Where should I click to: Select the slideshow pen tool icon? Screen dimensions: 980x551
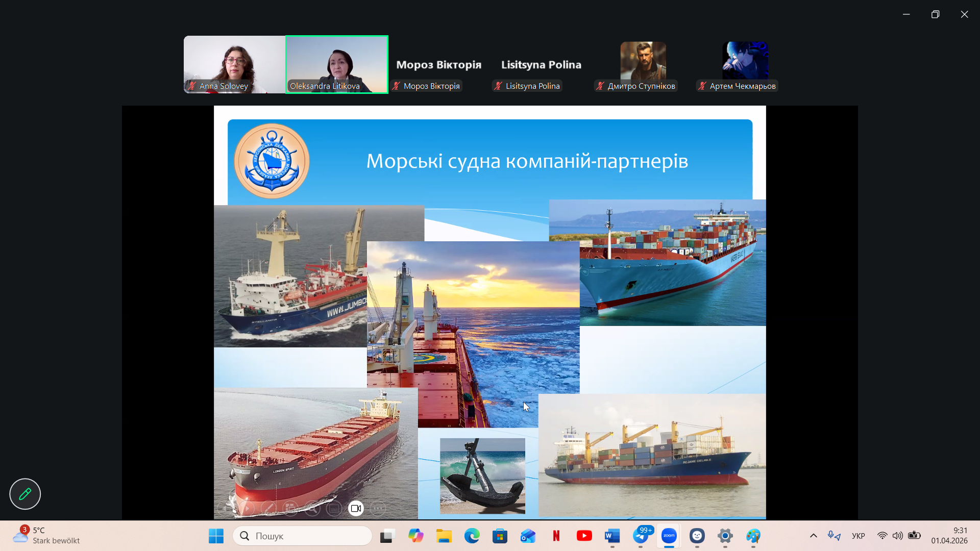268,508
